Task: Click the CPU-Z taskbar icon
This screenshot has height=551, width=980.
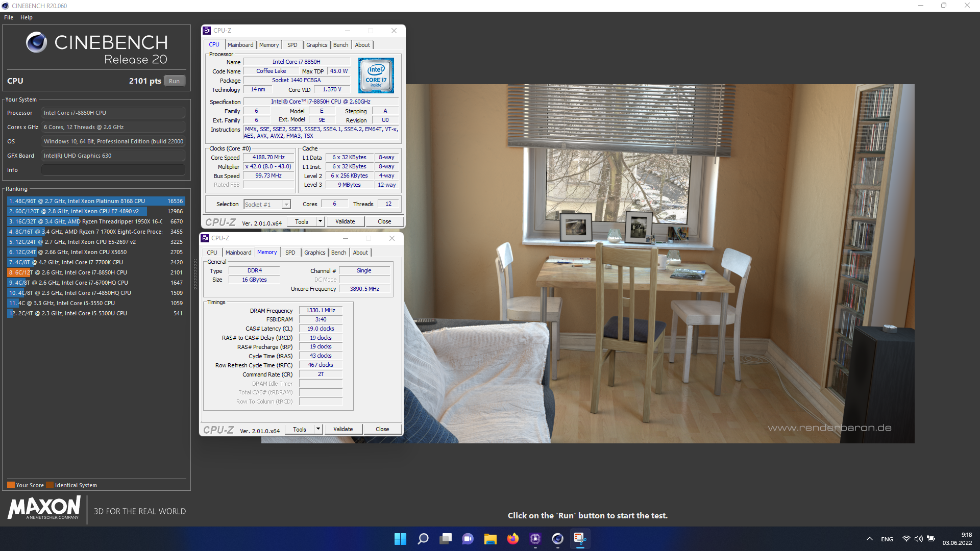Action: [x=535, y=539]
